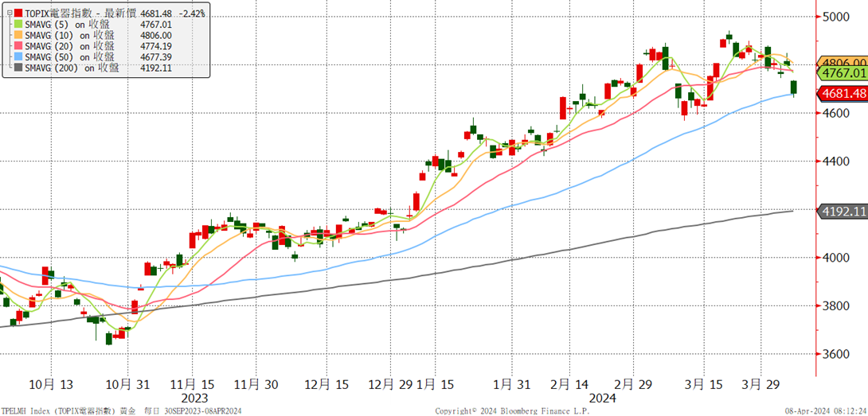Image resolution: width=868 pixels, height=416 pixels.
Task: Click the '10月 13' date axis label
Action: tap(50, 386)
